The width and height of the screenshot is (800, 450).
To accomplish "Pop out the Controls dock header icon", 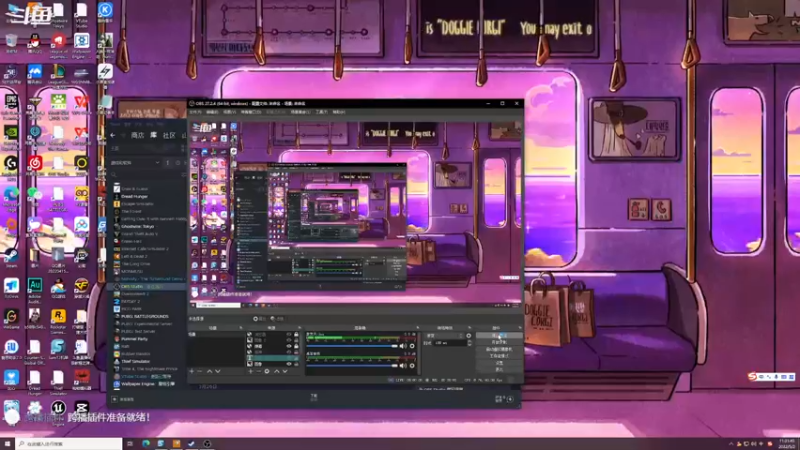I will point(519,328).
